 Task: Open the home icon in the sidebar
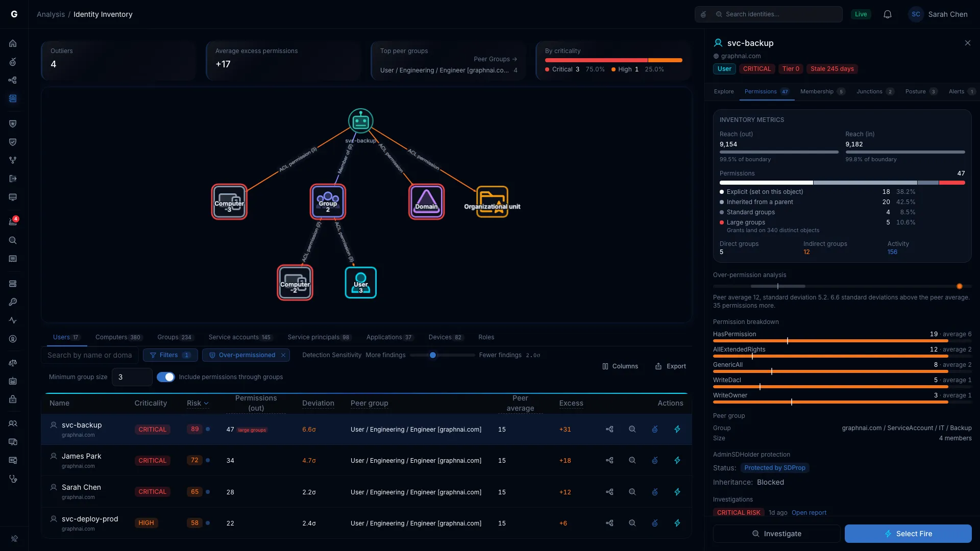coord(13,43)
